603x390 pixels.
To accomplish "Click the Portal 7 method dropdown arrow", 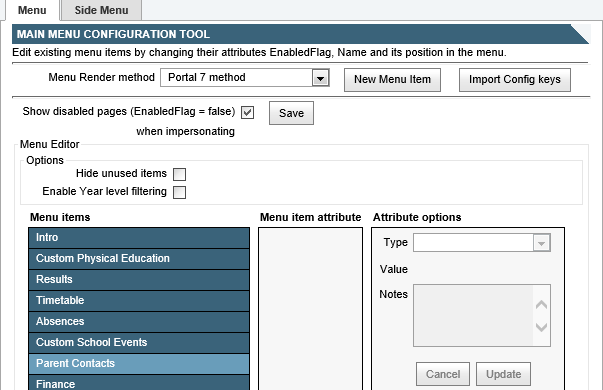I will click(x=320, y=78).
